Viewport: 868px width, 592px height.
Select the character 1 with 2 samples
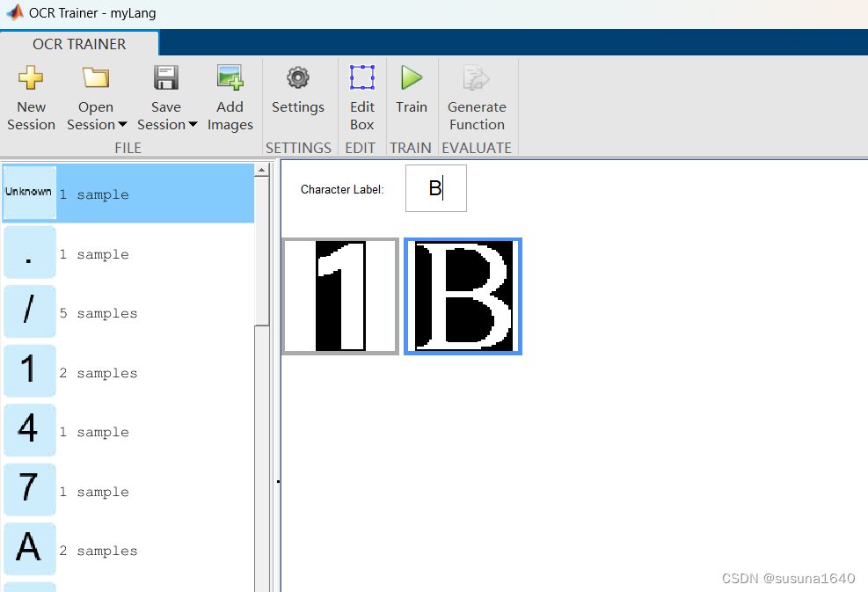pos(128,372)
